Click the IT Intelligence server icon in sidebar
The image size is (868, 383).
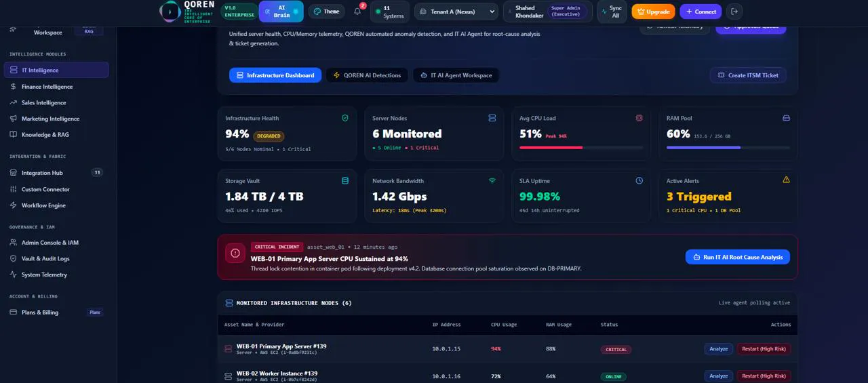click(14, 70)
